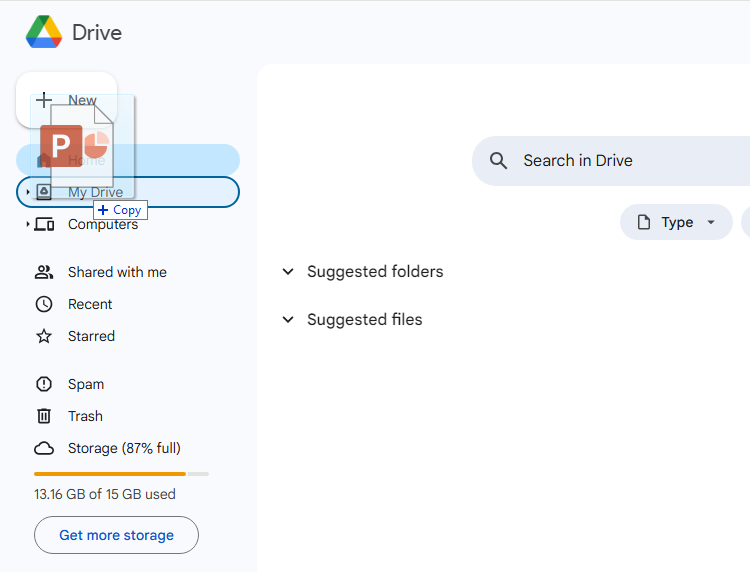Click the Suggested folders heading text
Viewport: 750px width, 572px height.
(x=375, y=272)
